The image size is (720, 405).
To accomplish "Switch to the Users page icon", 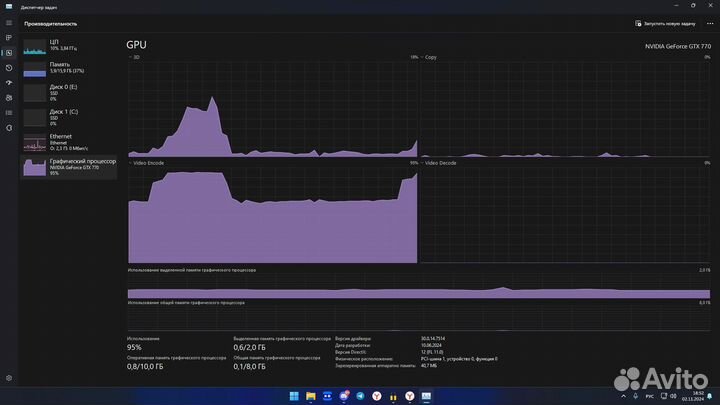I will [9, 97].
